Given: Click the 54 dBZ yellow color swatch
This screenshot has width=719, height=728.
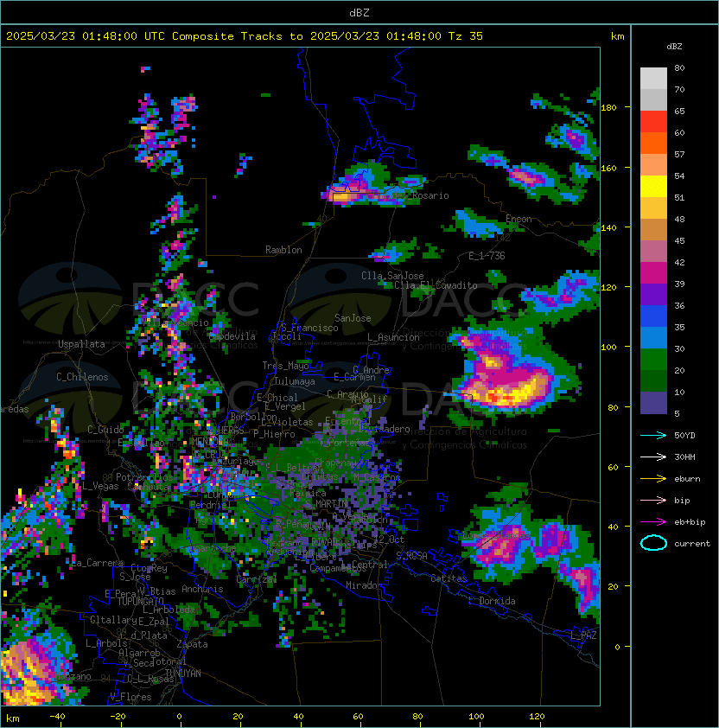Looking at the screenshot, I should (653, 186).
